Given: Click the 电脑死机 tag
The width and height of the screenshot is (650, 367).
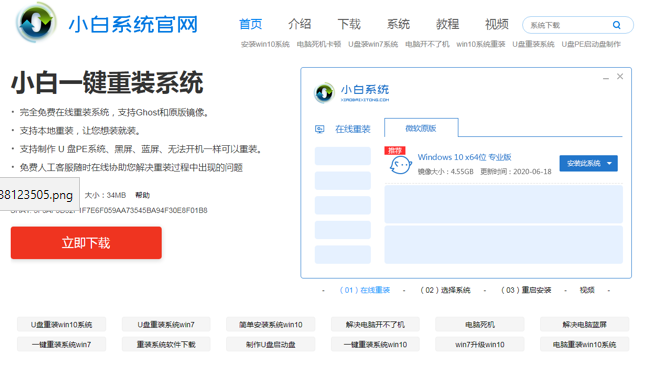Looking at the screenshot, I should (480, 324).
